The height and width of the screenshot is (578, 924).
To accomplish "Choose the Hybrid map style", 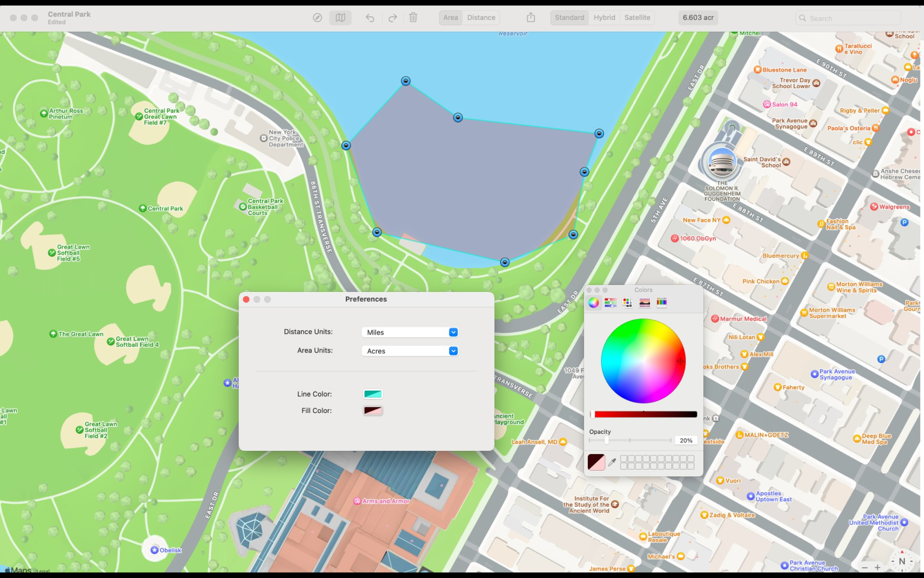I will point(604,18).
